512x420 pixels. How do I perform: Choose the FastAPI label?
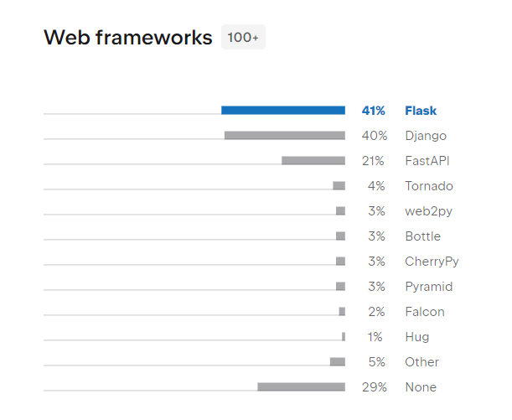tap(428, 161)
